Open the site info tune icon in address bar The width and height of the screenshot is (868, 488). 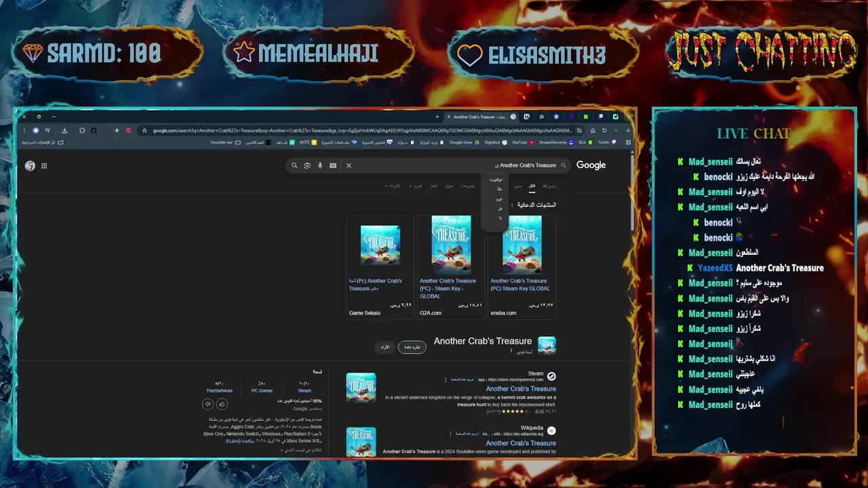578,130
